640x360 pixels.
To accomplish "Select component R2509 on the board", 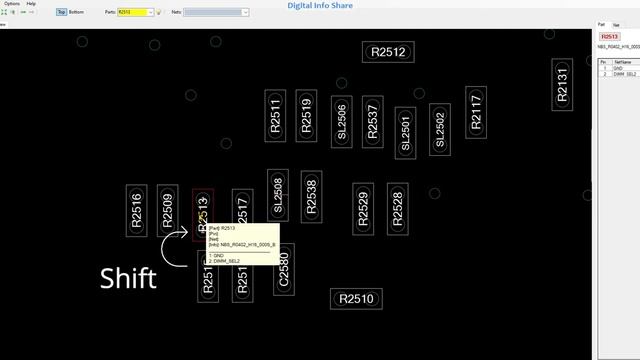I will pyautogui.click(x=167, y=211).
